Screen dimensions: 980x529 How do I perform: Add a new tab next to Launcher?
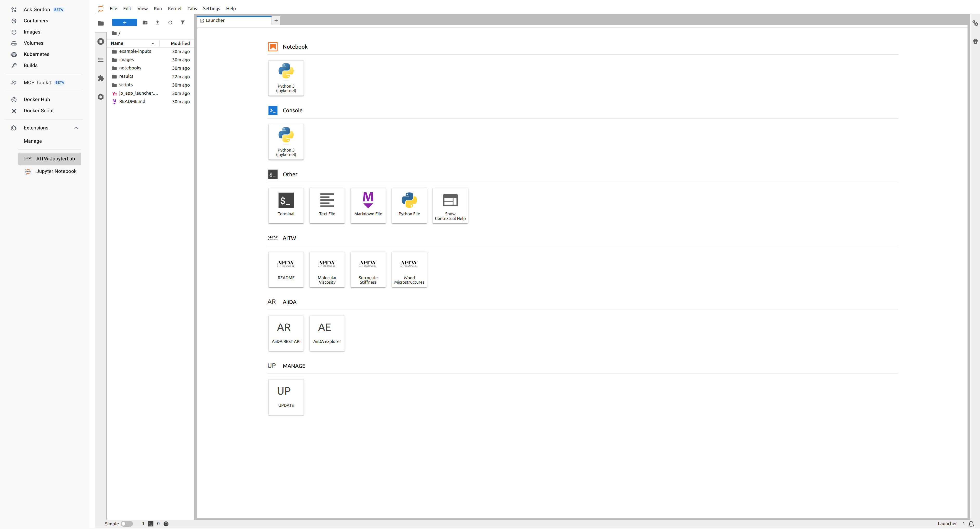tap(276, 21)
